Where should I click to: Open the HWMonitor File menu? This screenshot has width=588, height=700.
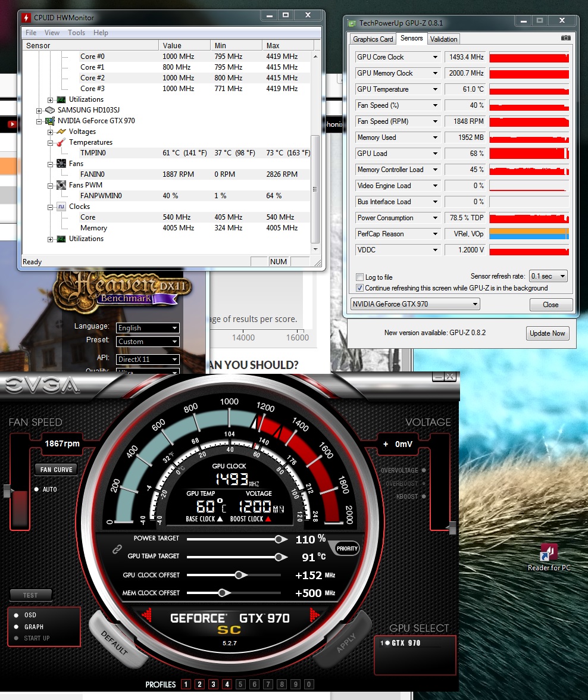coord(31,33)
